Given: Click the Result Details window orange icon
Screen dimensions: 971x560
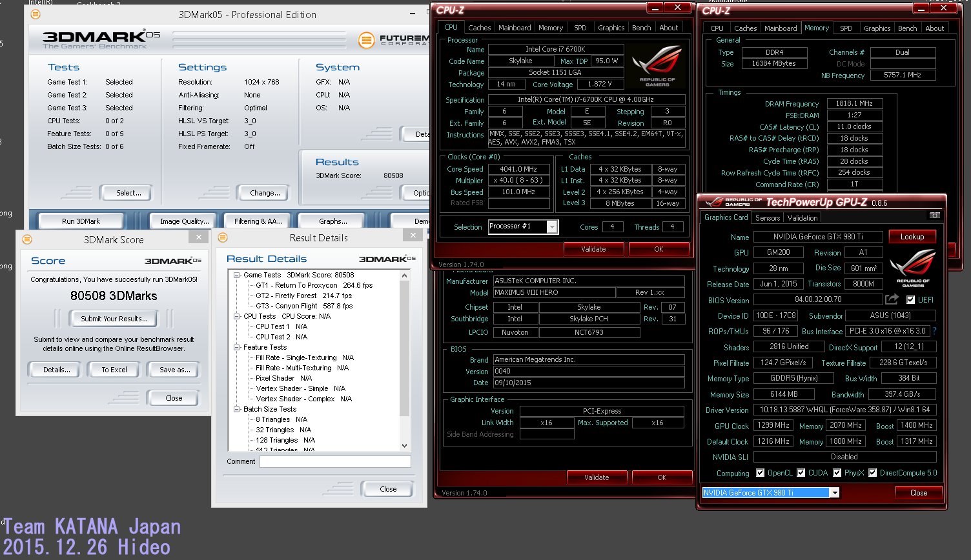Looking at the screenshot, I should [x=224, y=237].
